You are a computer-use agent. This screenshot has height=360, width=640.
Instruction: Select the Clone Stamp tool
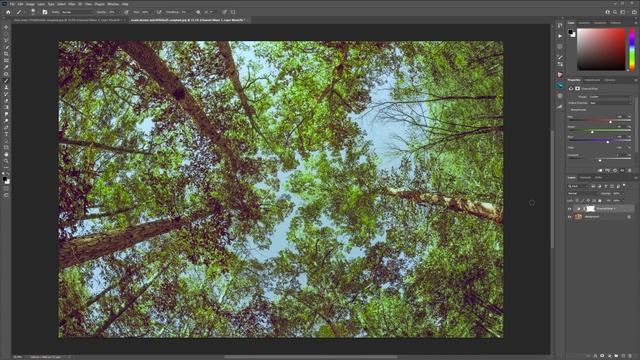[6, 87]
